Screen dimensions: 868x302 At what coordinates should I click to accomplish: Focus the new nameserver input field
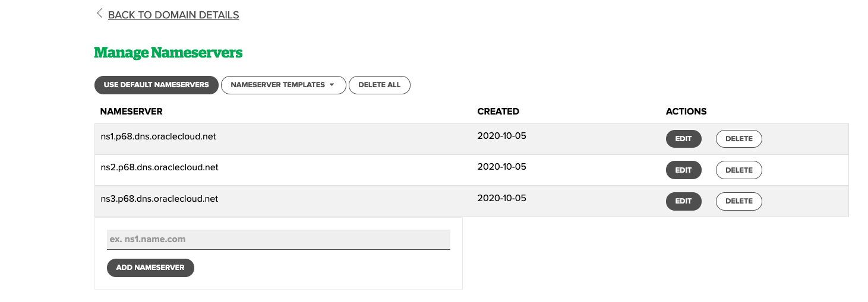tap(278, 239)
